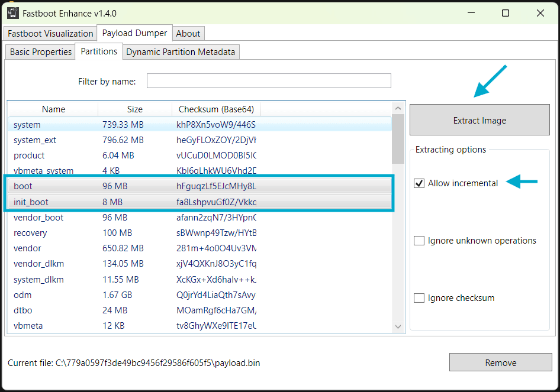Click the scroll down arrow of partition list
The width and height of the screenshot is (560, 392).
click(x=398, y=326)
